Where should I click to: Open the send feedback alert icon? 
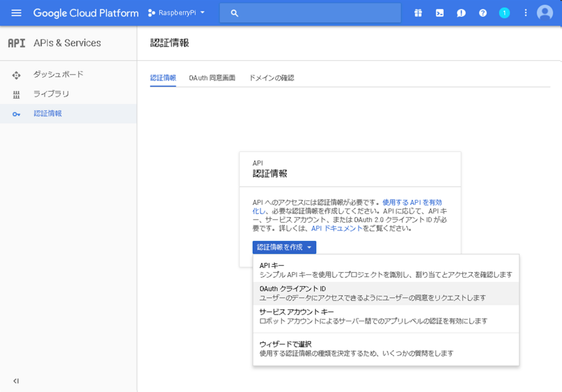[461, 13]
